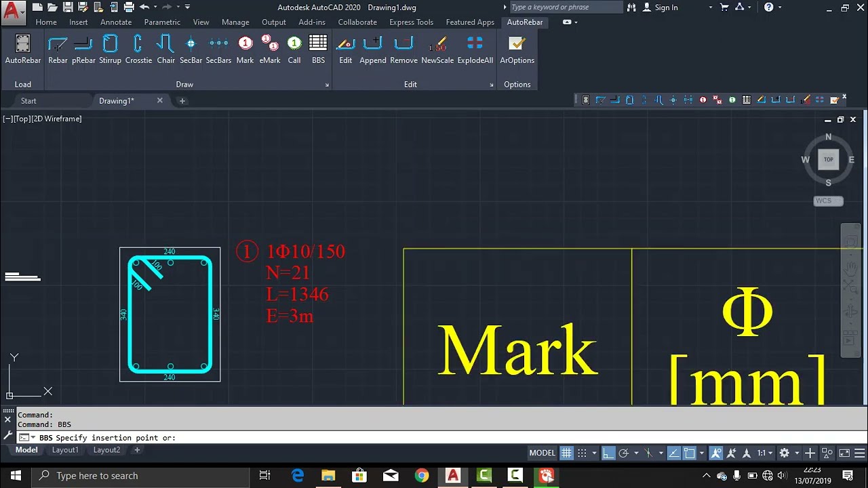Click Stirrup icon in floating AutoRebar toolbar

click(x=629, y=100)
